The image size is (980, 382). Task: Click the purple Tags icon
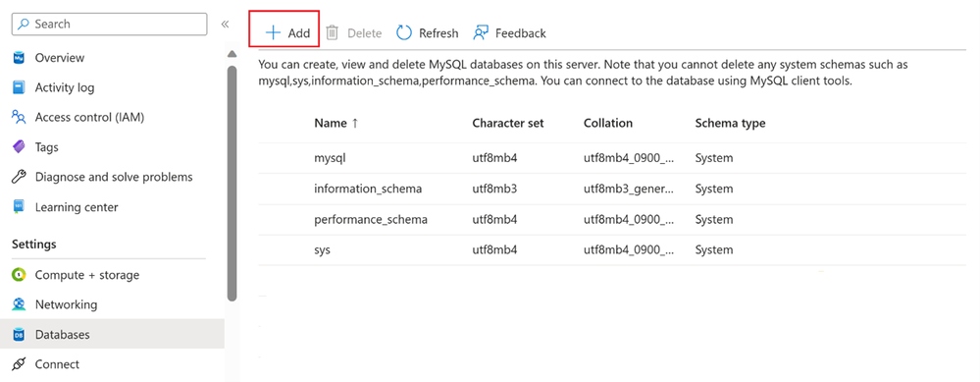(19, 147)
